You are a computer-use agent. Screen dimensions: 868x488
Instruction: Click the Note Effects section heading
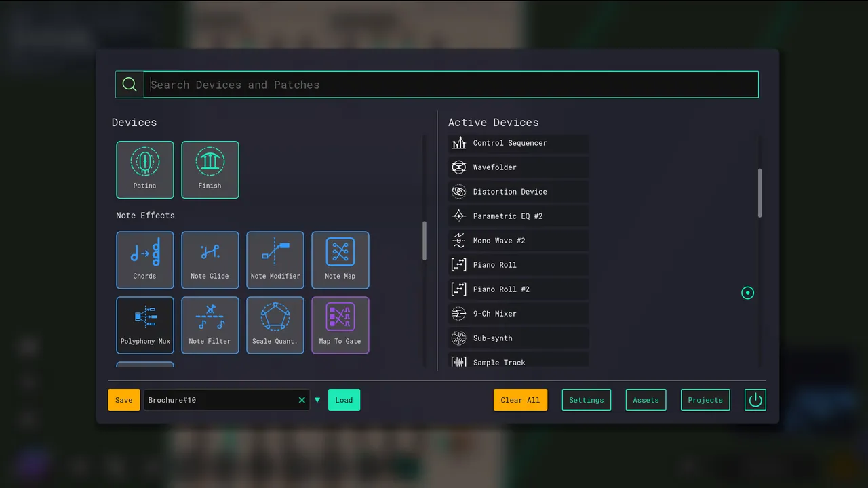(x=145, y=216)
